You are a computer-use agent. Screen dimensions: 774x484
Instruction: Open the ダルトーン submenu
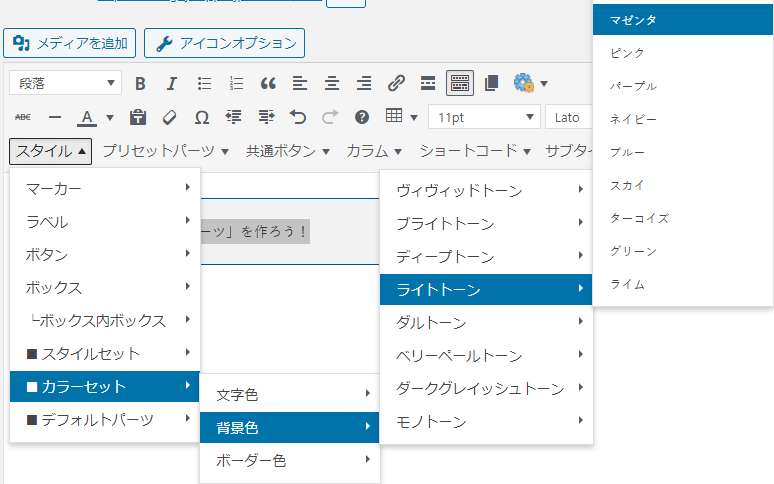[486, 323]
